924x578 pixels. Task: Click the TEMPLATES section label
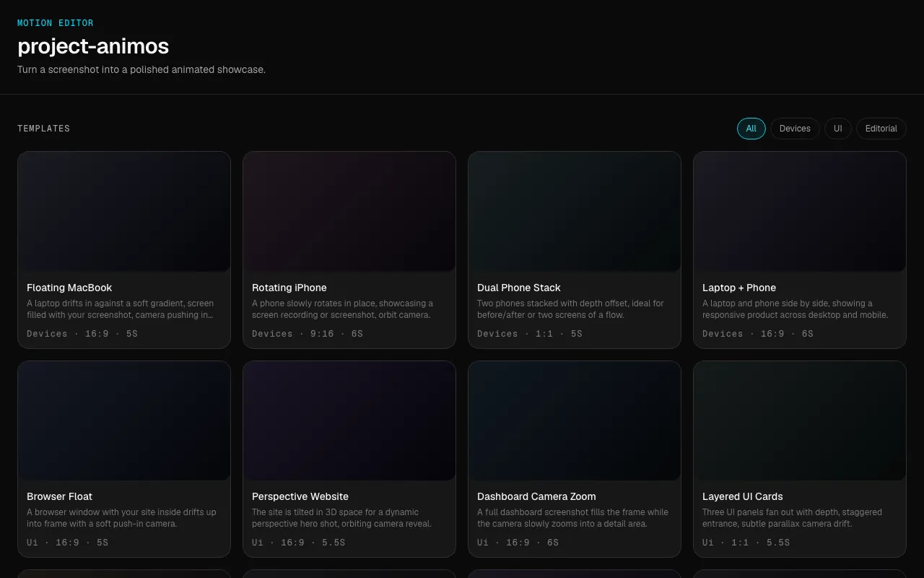[44, 129]
